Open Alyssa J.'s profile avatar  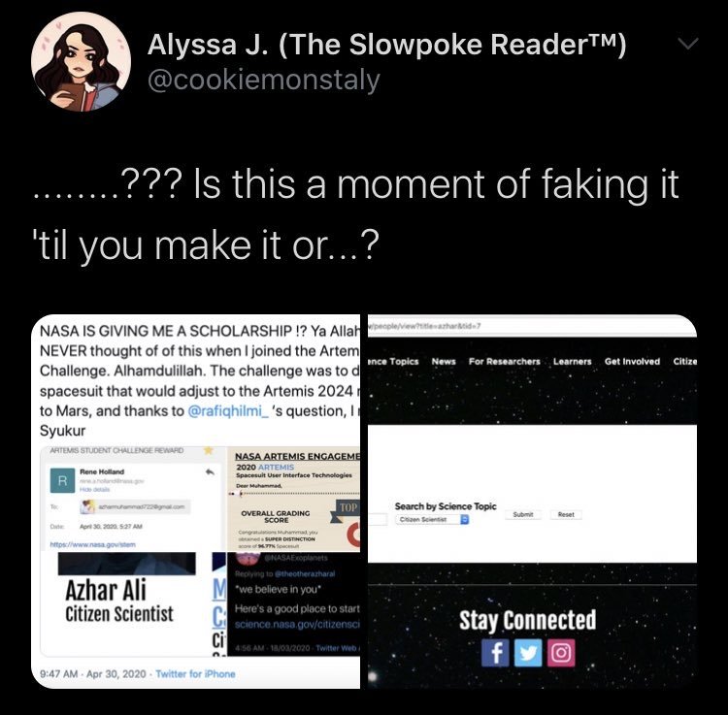click(81, 61)
